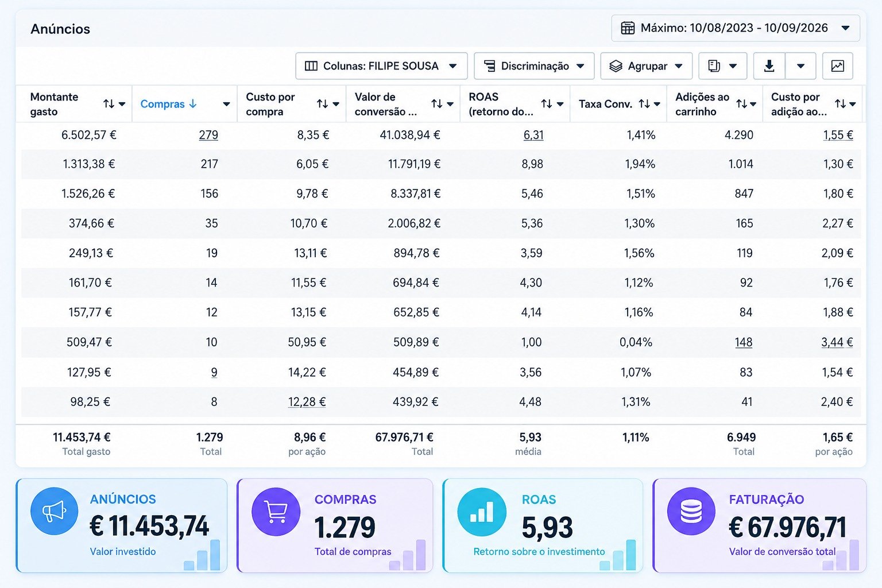Click the layers icon in Agrupar button
This screenshot has height=588, width=882.
616,66
